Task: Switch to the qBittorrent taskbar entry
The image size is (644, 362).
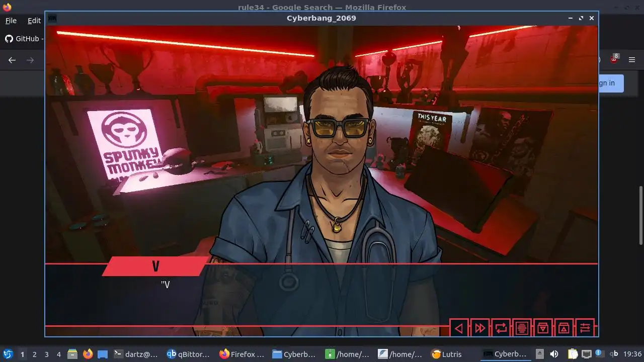Action: point(189,354)
